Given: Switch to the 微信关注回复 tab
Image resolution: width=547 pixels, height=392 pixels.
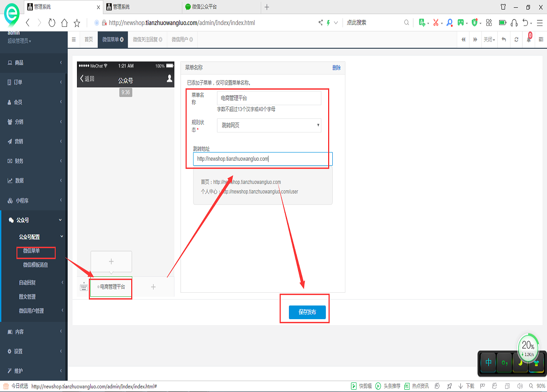Looking at the screenshot, I should pyautogui.click(x=145, y=40).
